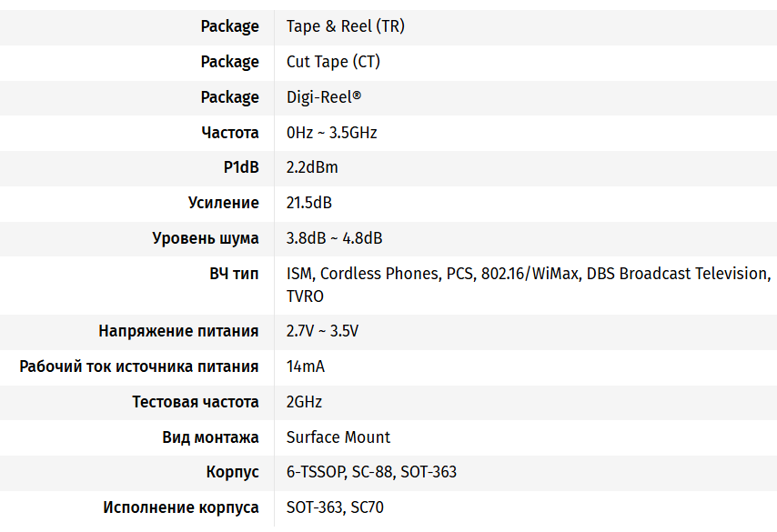The width and height of the screenshot is (777, 532).
Task: Click the Напряжение питания label
Action: pyautogui.click(x=178, y=331)
